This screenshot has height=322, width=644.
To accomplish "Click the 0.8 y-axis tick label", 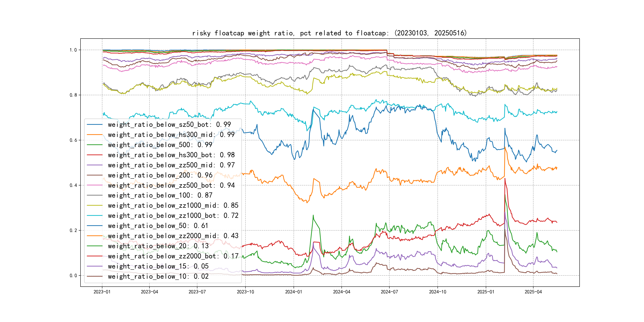I will pyautogui.click(x=73, y=95).
